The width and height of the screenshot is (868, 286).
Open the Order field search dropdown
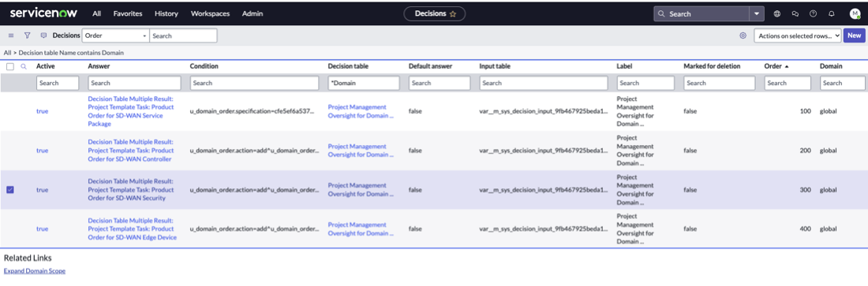click(116, 35)
